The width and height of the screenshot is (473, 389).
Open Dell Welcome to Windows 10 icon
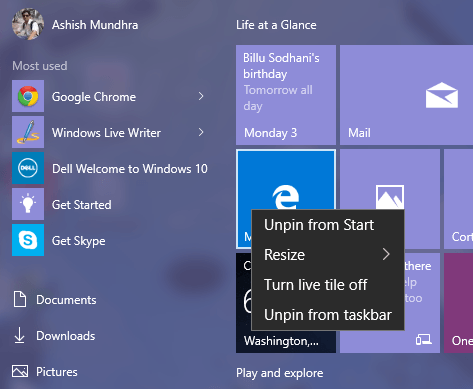[28, 168]
